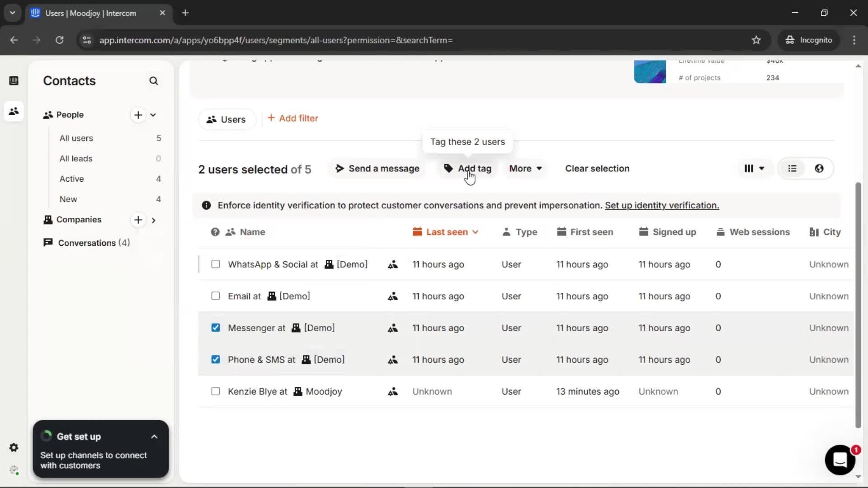Select the Kenzie Blye user checkbox
868x488 pixels.
(x=216, y=391)
